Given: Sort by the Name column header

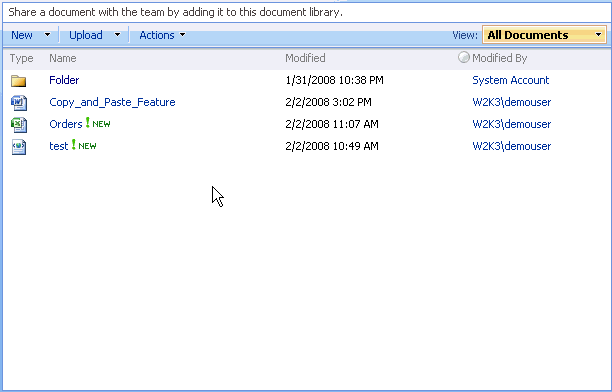Looking at the screenshot, I should click(x=63, y=58).
